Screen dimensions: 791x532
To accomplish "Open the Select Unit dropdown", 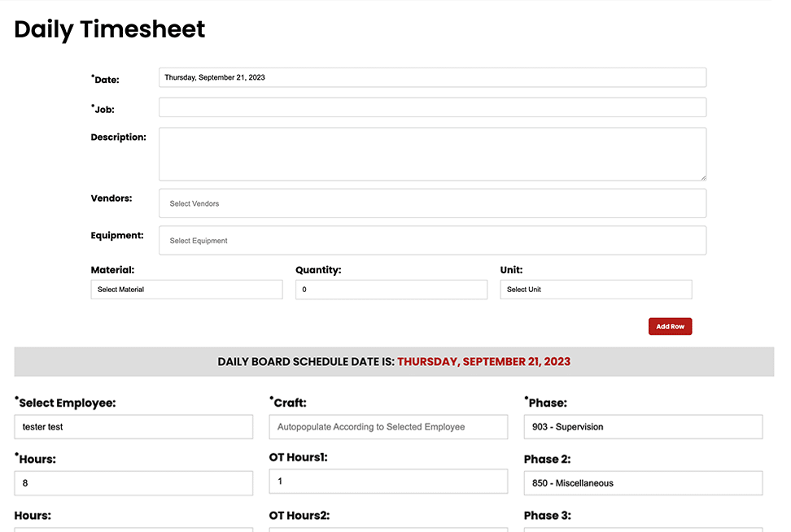I will tap(596, 290).
